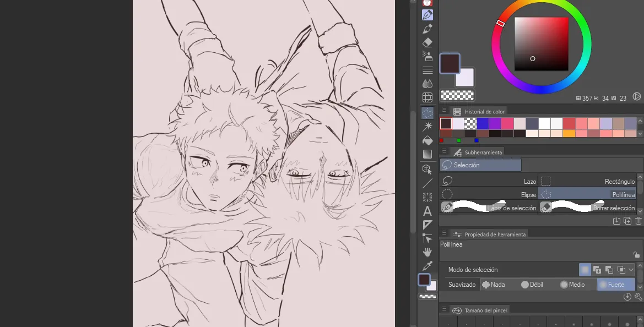This screenshot has height=327, width=644.
Task: Choose the Lápiz de selección sub tool
Action: 488,208
